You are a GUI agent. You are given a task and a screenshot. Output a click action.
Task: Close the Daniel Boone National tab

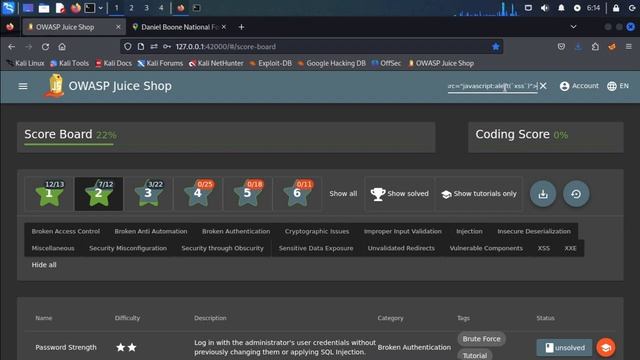click(x=224, y=27)
